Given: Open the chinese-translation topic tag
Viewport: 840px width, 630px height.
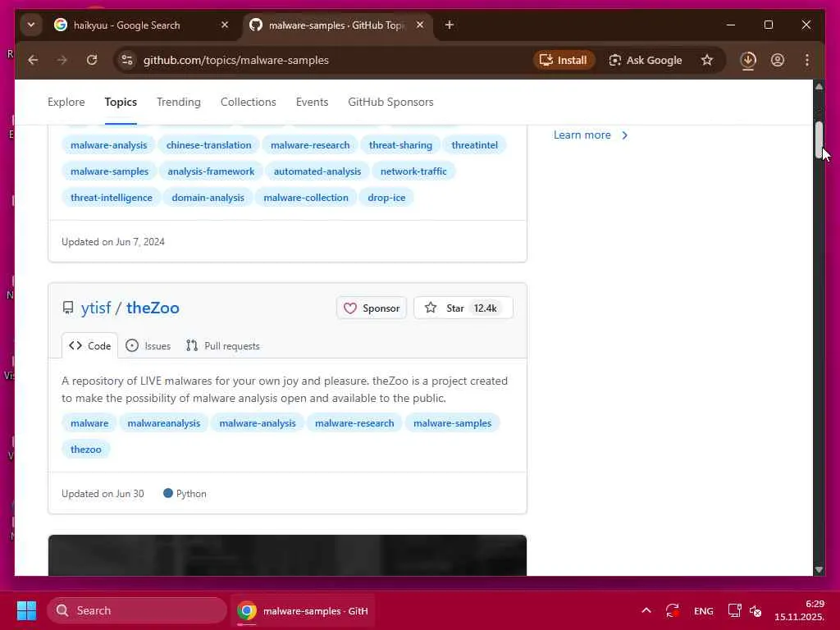Looking at the screenshot, I should click(x=208, y=145).
